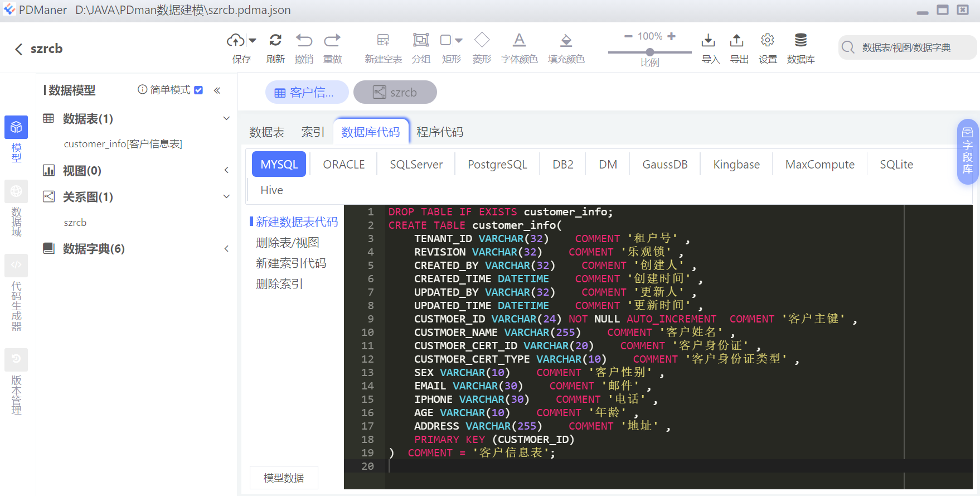Click the table/view/dictionary search field
Viewport: 980px width, 496px height.
click(x=908, y=47)
